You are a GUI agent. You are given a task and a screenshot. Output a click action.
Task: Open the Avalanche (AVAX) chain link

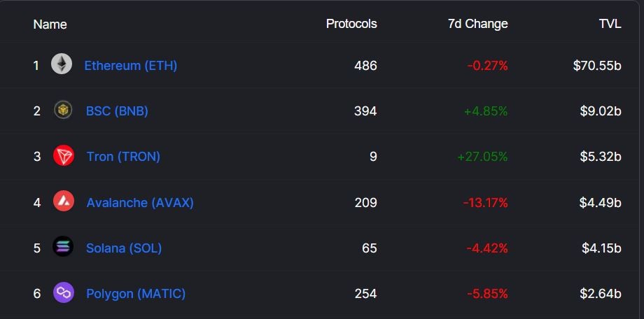coord(140,203)
